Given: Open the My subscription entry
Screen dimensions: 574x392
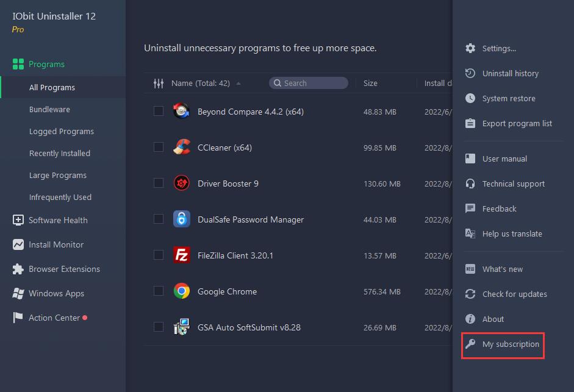Looking at the screenshot, I should point(511,344).
